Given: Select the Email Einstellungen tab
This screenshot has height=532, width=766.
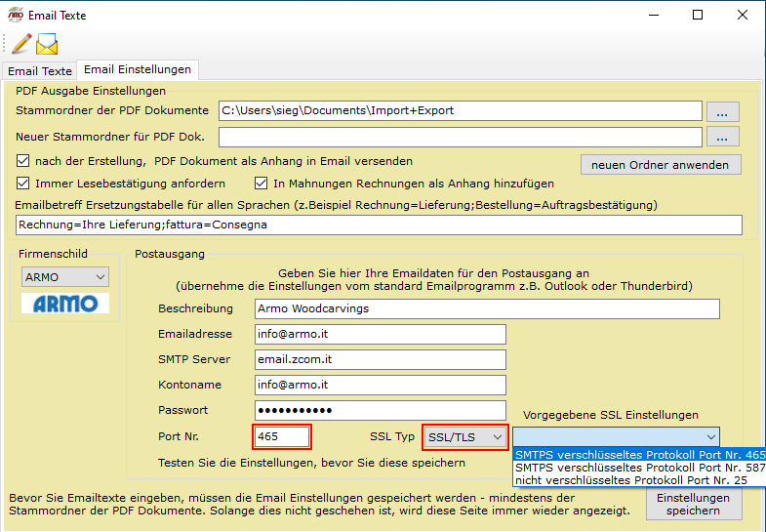Looking at the screenshot, I should tap(138, 70).
